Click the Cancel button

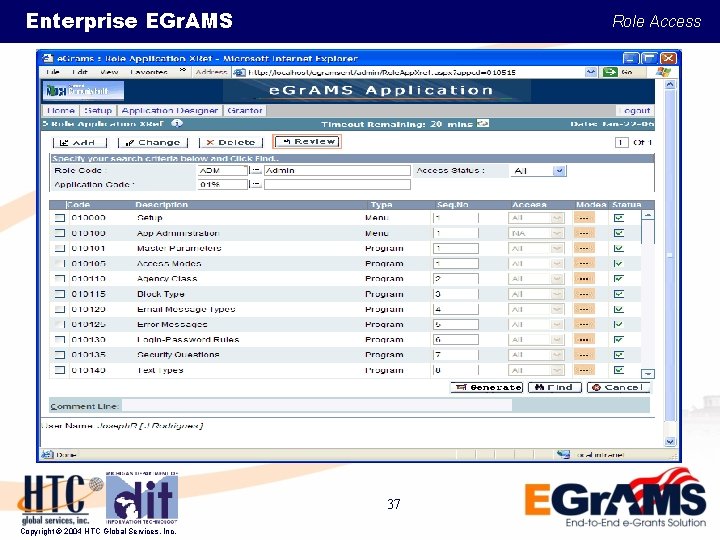point(619,387)
